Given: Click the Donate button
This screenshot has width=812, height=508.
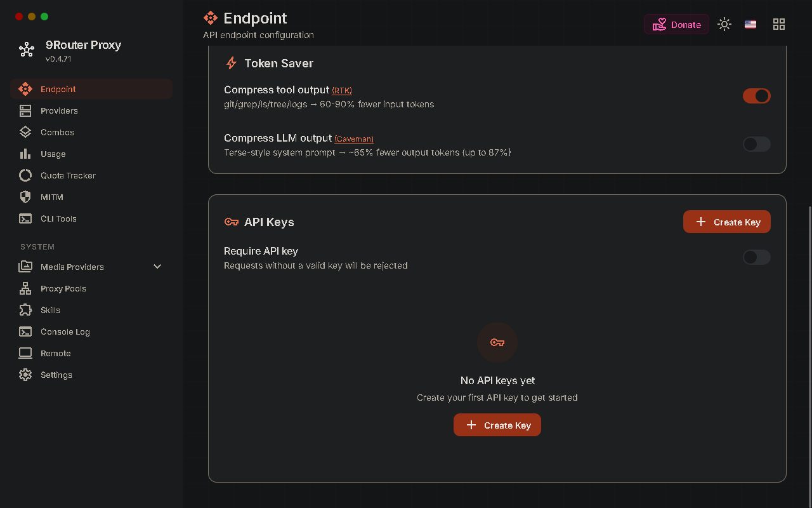Looking at the screenshot, I should point(676,24).
